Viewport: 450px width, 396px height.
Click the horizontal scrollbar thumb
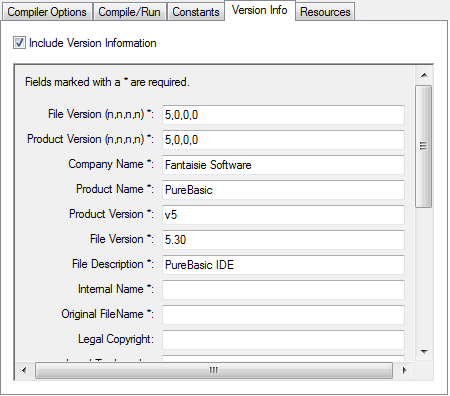(214, 370)
